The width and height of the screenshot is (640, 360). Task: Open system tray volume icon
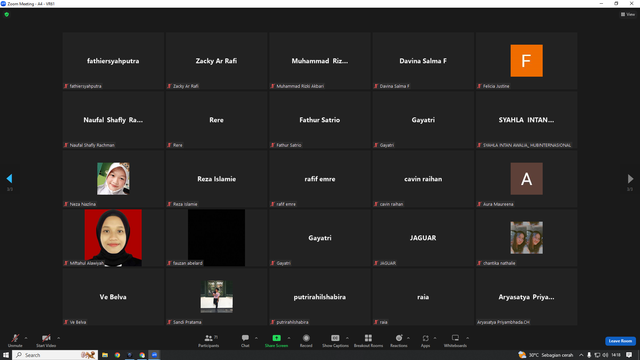pyautogui.click(x=605, y=355)
